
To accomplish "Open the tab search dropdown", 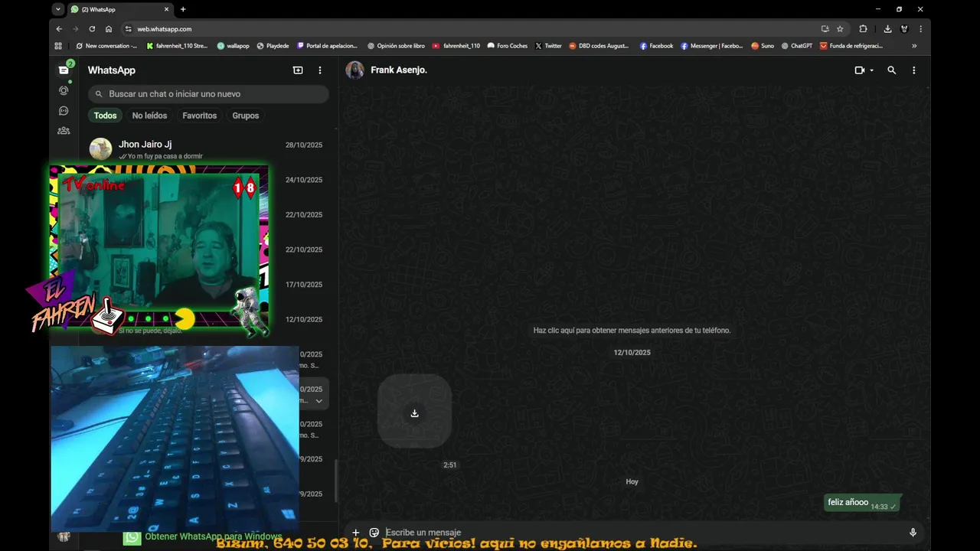I will tap(58, 9).
